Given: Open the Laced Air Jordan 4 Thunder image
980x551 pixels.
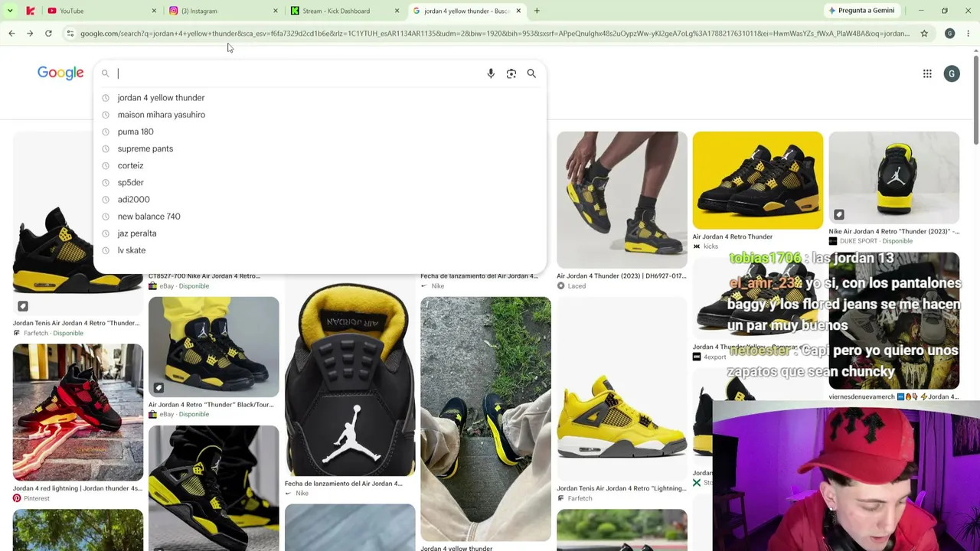Looking at the screenshot, I should coord(622,200).
